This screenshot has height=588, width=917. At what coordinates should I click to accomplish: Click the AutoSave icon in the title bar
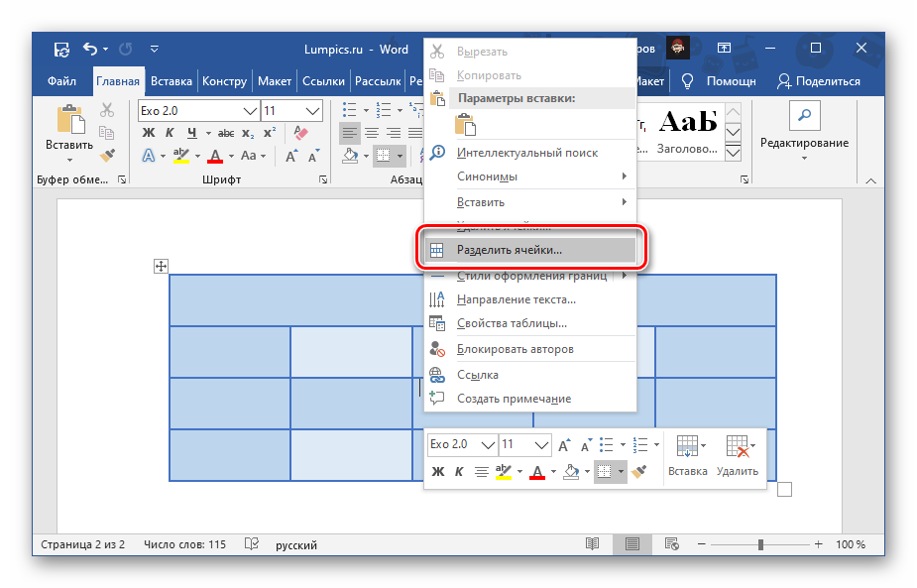pyautogui.click(x=61, y=49)
